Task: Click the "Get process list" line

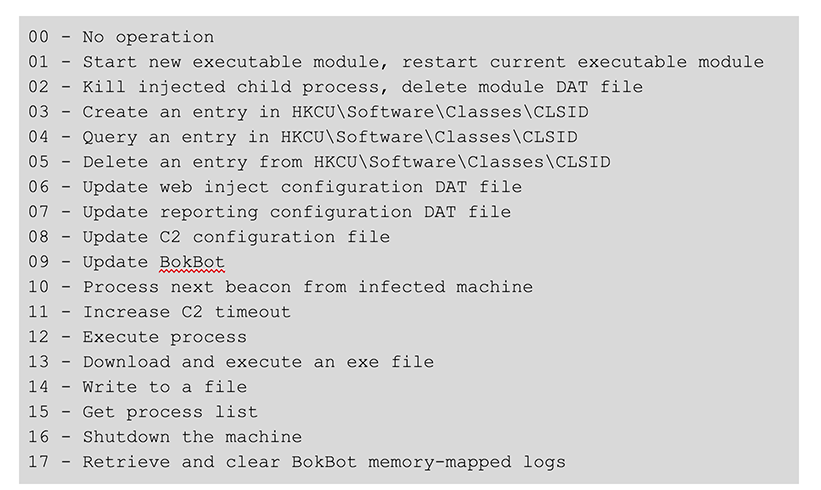Action: click(x=143, y=412)
